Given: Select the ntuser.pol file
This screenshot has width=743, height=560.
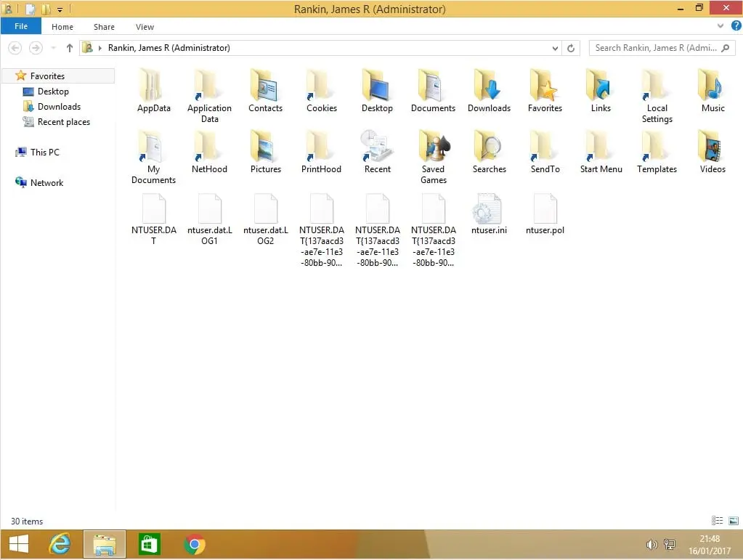Looking at the screenshot, I should pyautogui.click(x=545, y=214).
